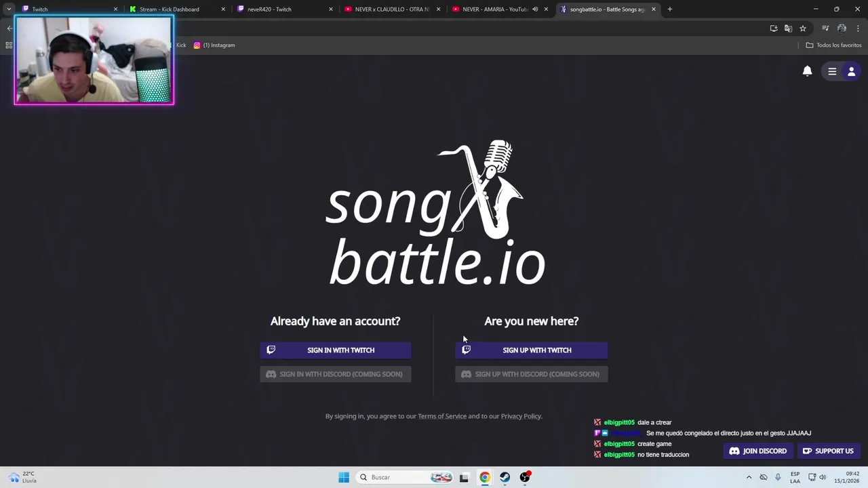
Task: Click the 'Are you new here?' heading
Action: point(531,321)
